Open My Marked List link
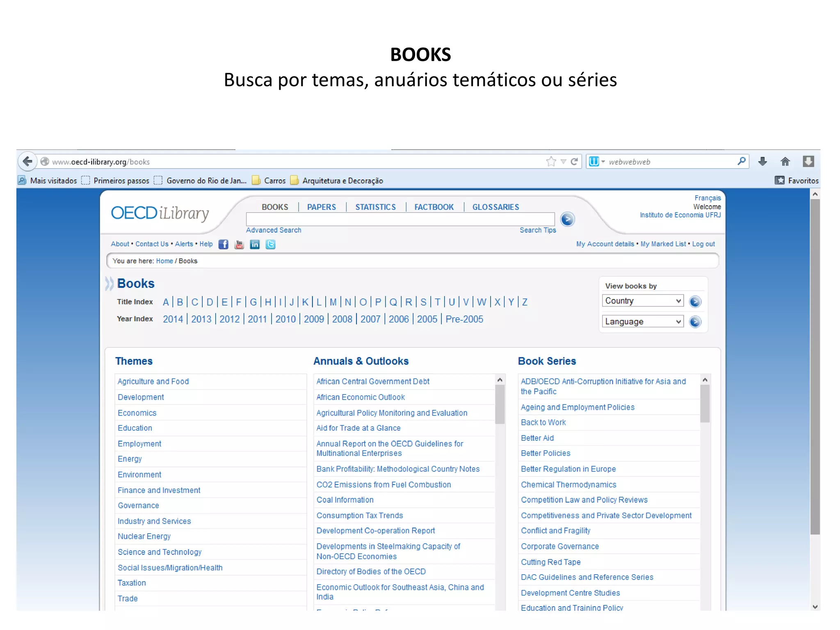 tap(663, 244)
